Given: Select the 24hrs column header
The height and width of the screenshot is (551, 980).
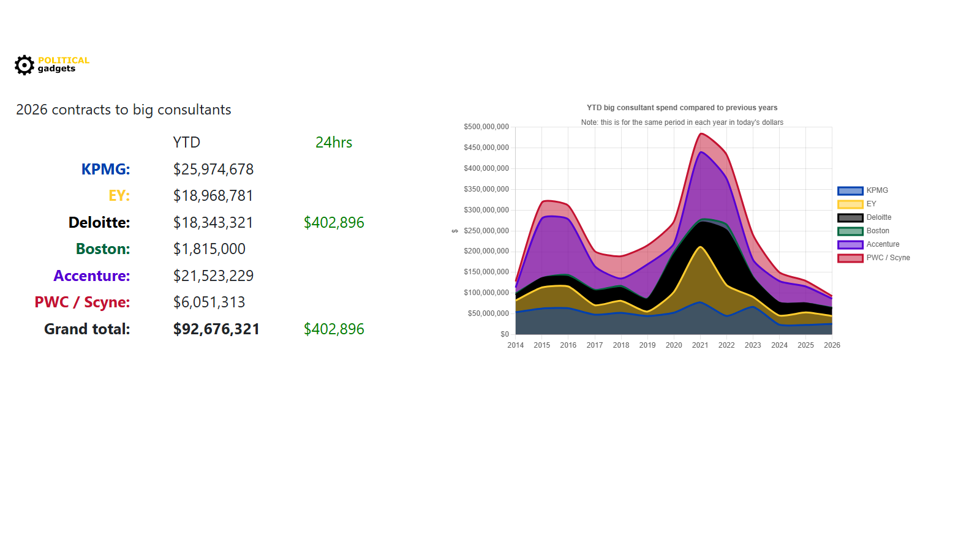Looking at the screenshot, I should pyautogui.click(x=334, y=142).
